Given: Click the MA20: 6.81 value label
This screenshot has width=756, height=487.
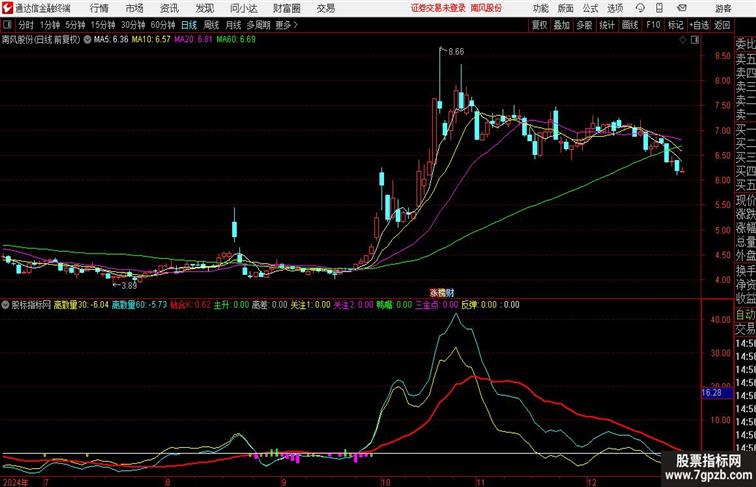Looking at the screenshot, I should click(x=193, y=40).
